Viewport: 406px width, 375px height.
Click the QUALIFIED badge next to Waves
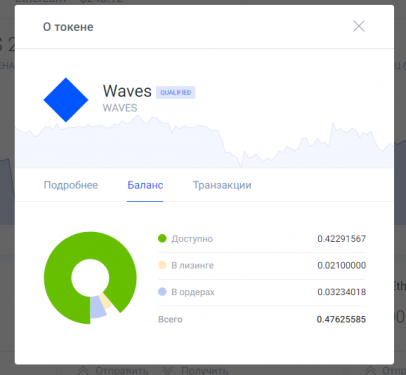(176, 92)
